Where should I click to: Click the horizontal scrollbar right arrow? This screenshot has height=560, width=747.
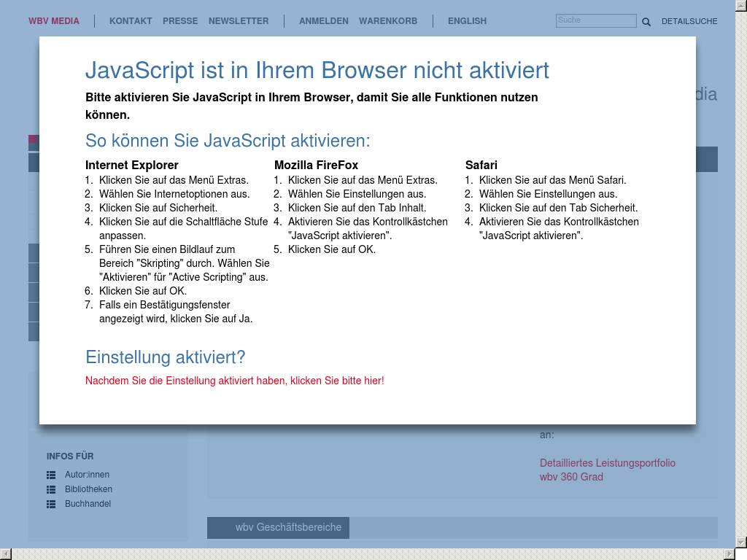tap(729, 554)
